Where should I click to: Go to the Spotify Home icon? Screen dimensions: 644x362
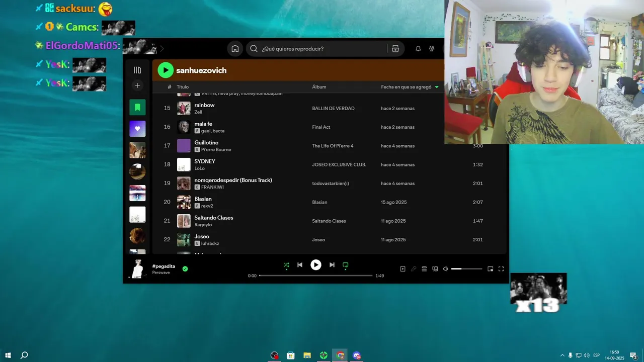point(235,49)
